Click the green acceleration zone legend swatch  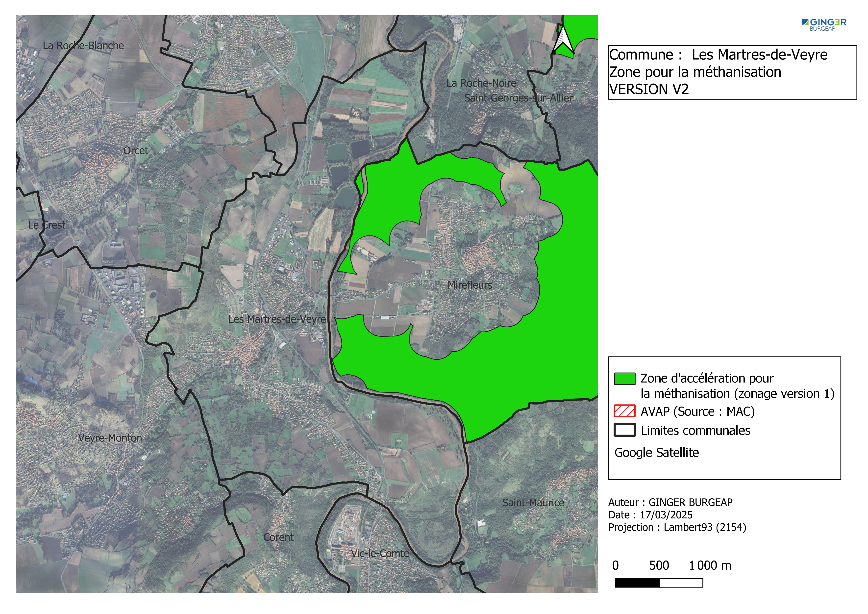(624, 379)
